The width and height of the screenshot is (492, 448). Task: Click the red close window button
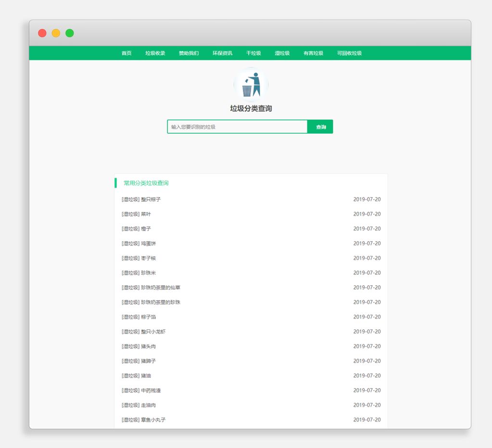click(x=42, y=33)
